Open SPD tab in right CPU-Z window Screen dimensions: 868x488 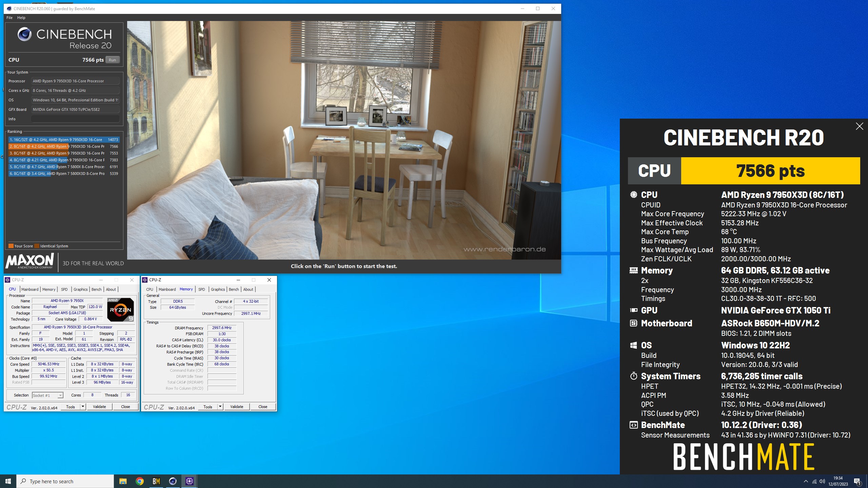pos(202,289)
